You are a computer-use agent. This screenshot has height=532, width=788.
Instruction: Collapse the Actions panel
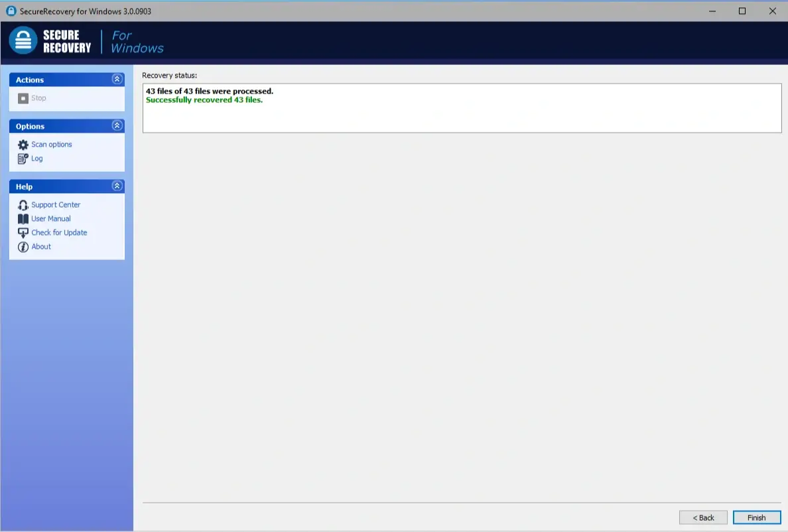click(x=117, y=79)
